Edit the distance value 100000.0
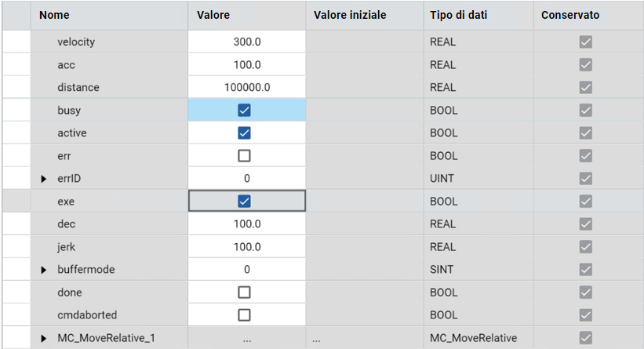 click(x=246, y=88)
